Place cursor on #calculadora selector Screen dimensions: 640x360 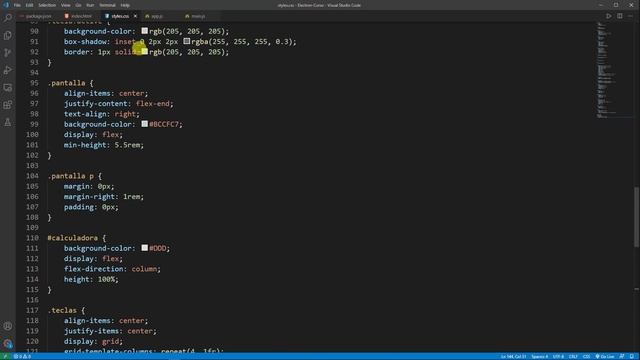[x=73, y=238]
